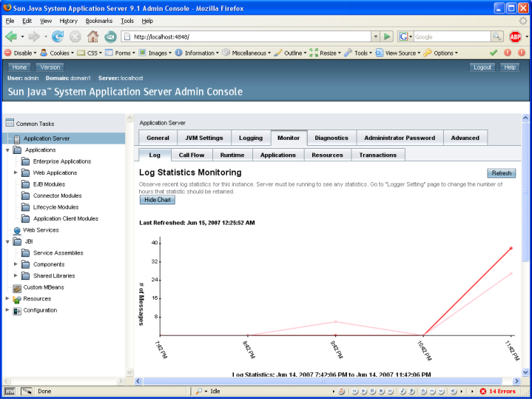Click the green checkmark toolbar icon
The width and height of the screenshot is (532, 399).
coord(494,53)
